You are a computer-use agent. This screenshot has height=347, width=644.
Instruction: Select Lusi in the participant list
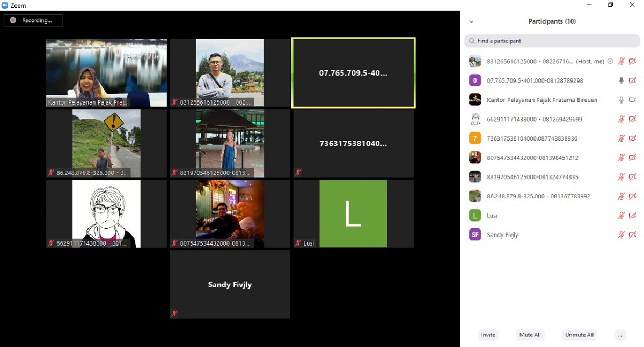[492, 216]
